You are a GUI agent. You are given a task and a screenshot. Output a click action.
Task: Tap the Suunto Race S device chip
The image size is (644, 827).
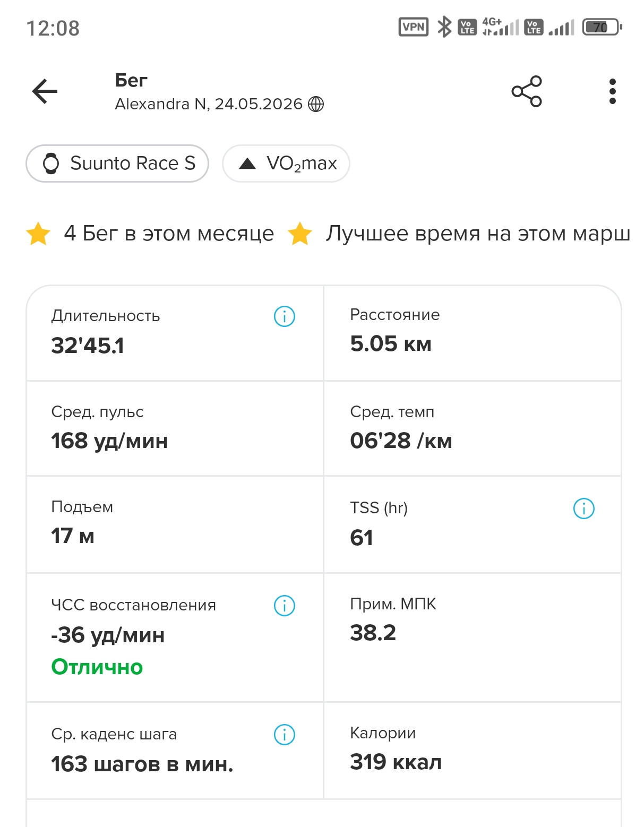(x=117, y=163)
